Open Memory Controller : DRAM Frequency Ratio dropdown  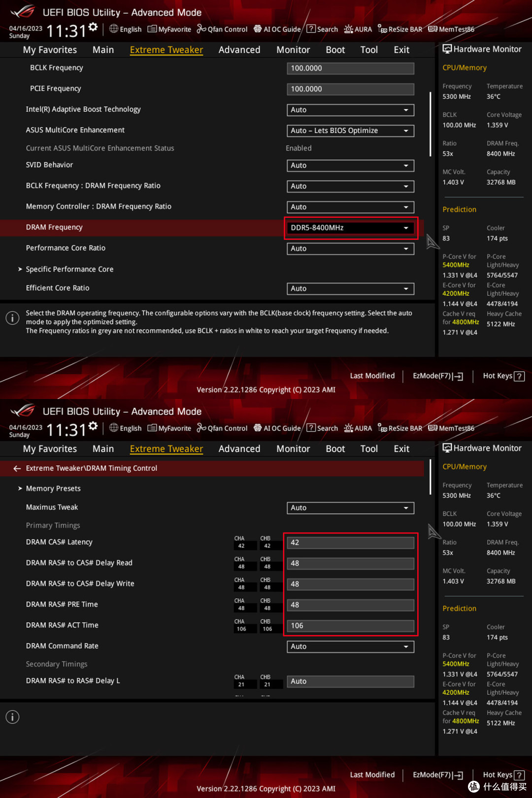click(350, 207)
